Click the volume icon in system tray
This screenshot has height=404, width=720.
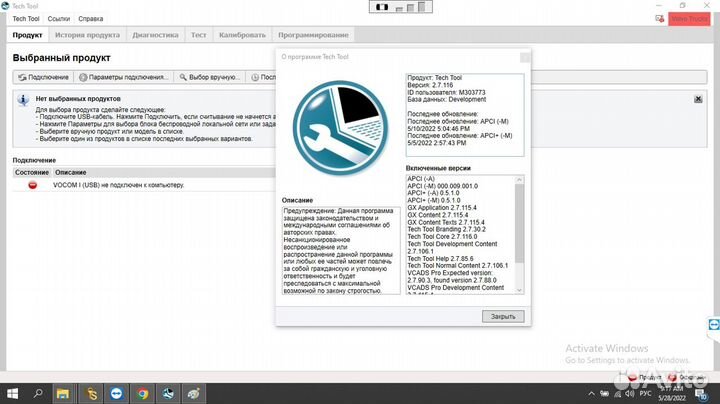(630, 393)
